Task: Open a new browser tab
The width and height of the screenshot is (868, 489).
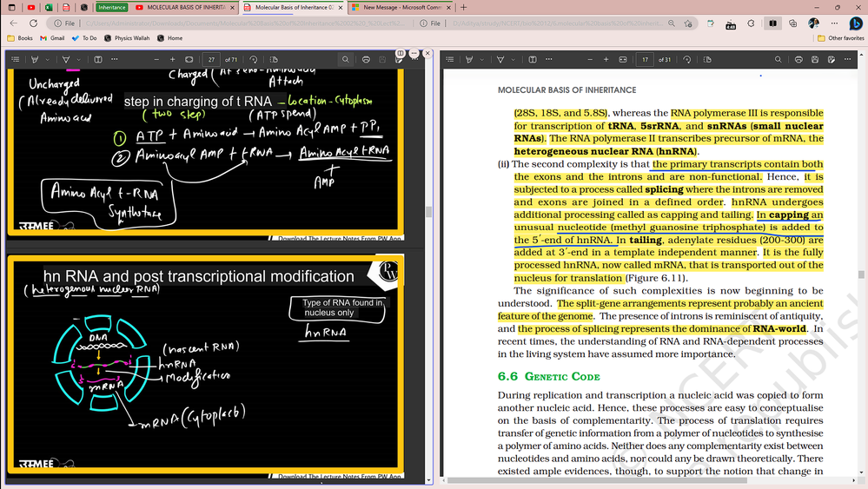Action: pyautogui.click(x=464, y=7)
